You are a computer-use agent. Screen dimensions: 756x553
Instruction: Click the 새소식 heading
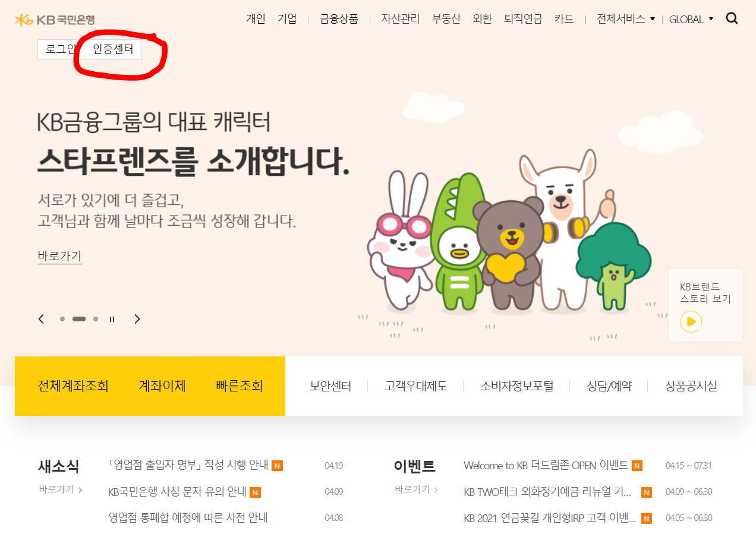[x=58, y=466]
